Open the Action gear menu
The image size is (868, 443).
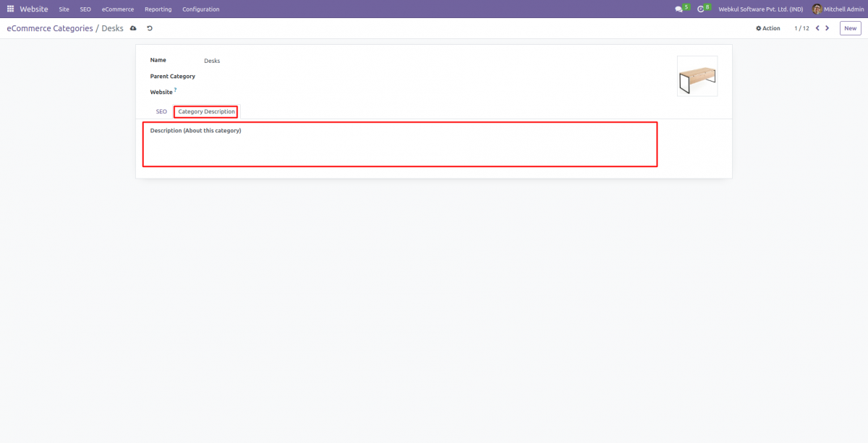767,27
